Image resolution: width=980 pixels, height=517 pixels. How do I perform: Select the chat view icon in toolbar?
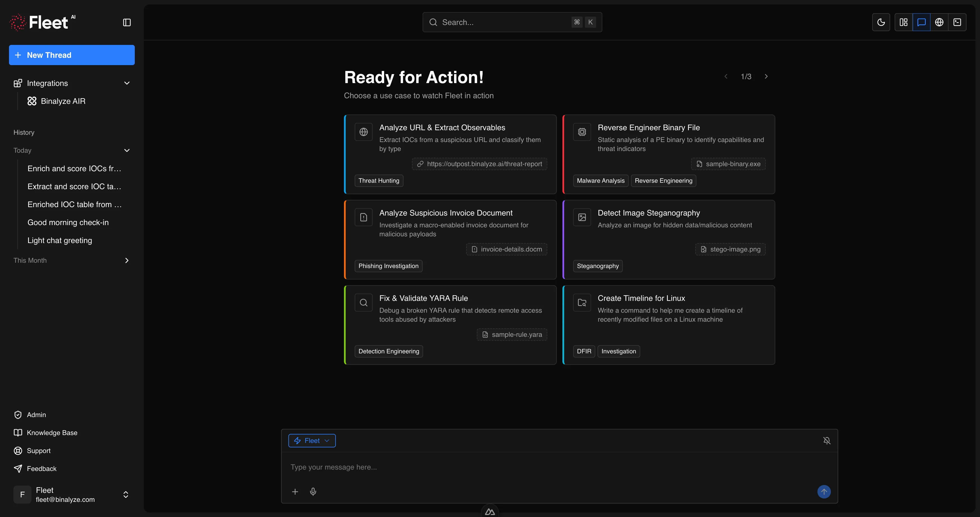[x=921, y=22]
